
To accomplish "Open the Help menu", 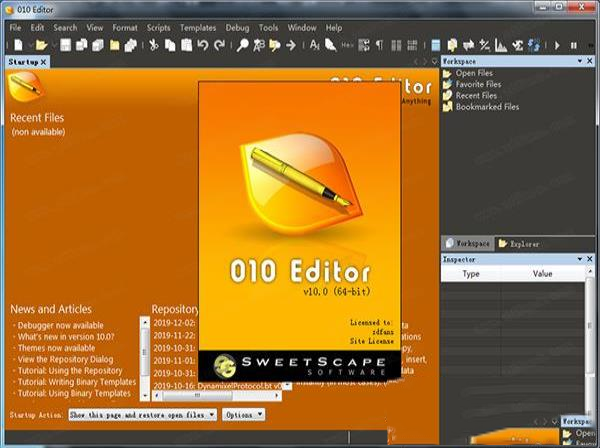I will click(x=334, y=28).
